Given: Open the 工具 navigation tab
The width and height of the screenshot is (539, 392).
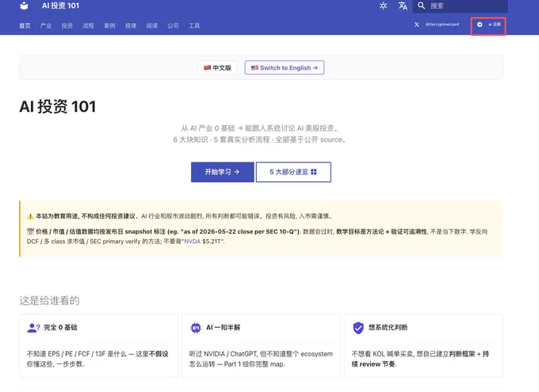Looking at the screenshot, I should (x=194, y=26).
